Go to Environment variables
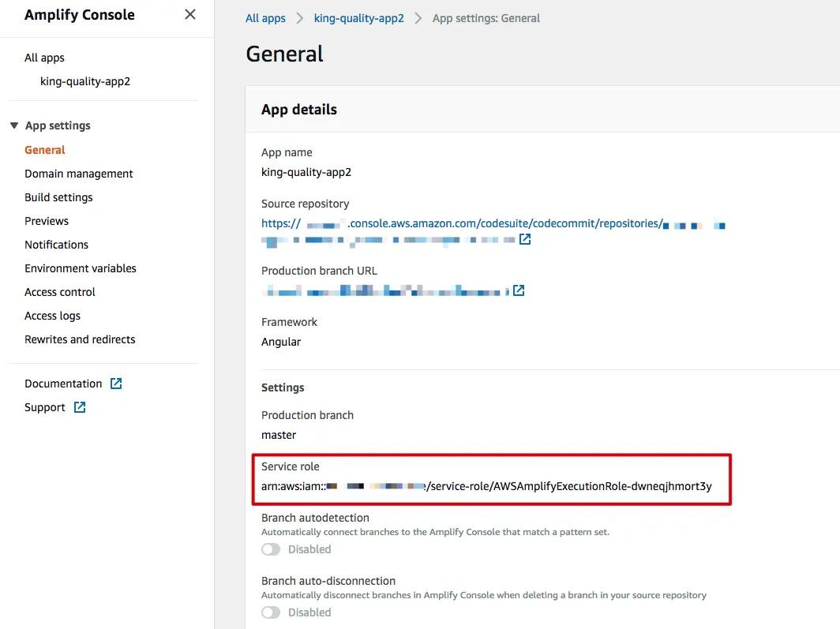The image size is (840, 629). coord(81,268)
